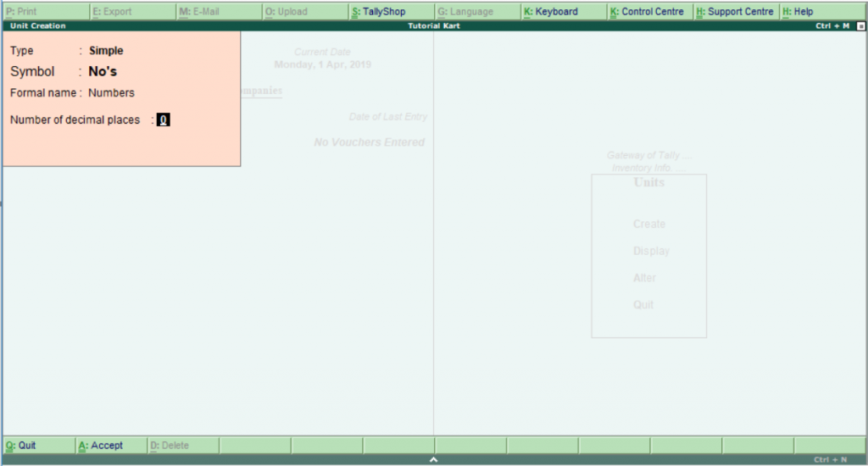Select the Type field value Simple
Screen dimensions: 868x466
106,51
